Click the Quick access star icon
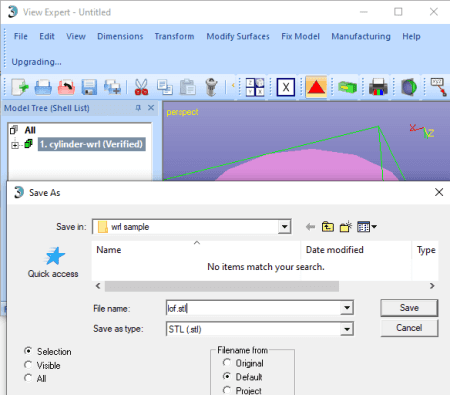This screenshot has height=395, width=450. coord(54,256)
